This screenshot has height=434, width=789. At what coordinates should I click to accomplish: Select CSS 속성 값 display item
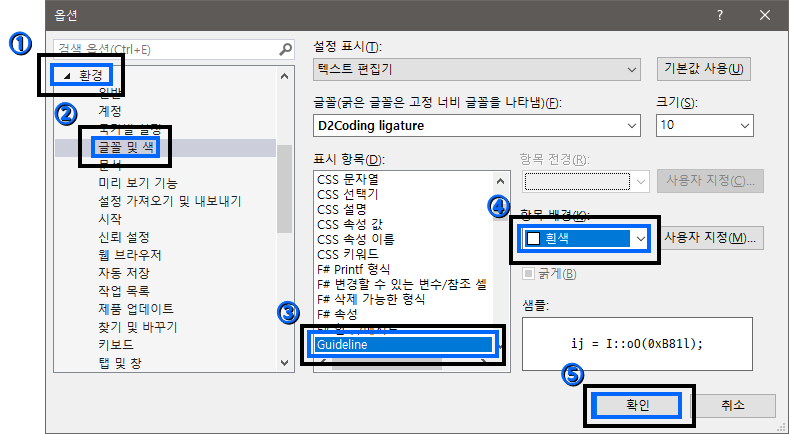click(350, 224)
